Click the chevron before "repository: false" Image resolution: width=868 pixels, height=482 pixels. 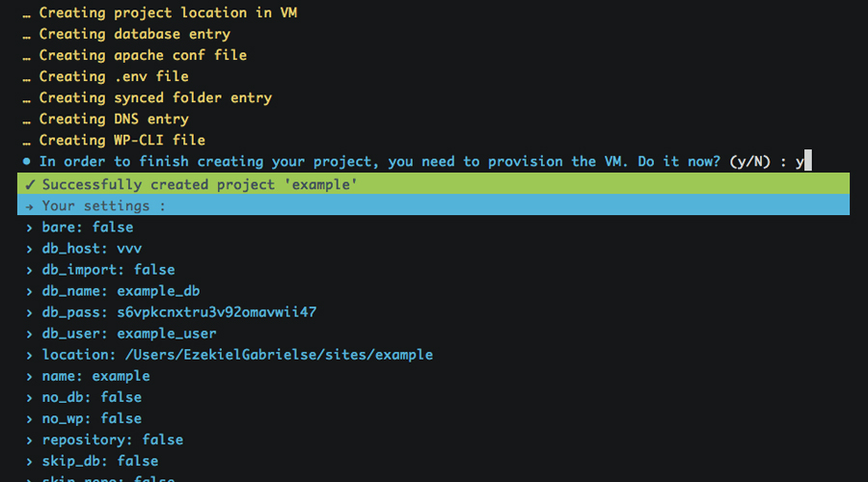click(29, 440)
